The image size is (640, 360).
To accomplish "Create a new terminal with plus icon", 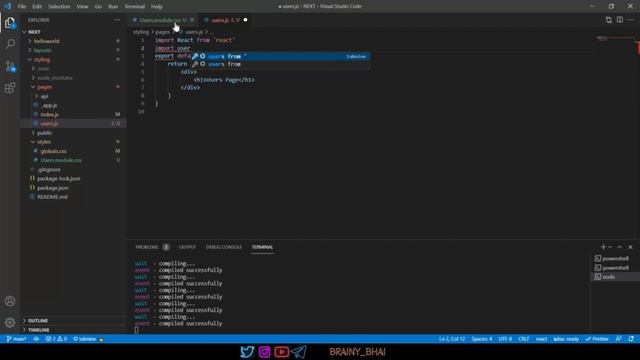I will [x=603, y=247].
